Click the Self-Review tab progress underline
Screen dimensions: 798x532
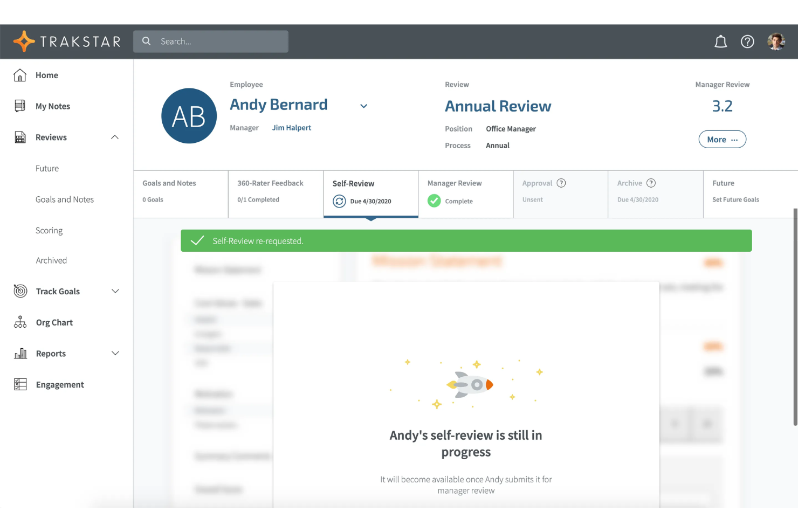tap(370, 217)
